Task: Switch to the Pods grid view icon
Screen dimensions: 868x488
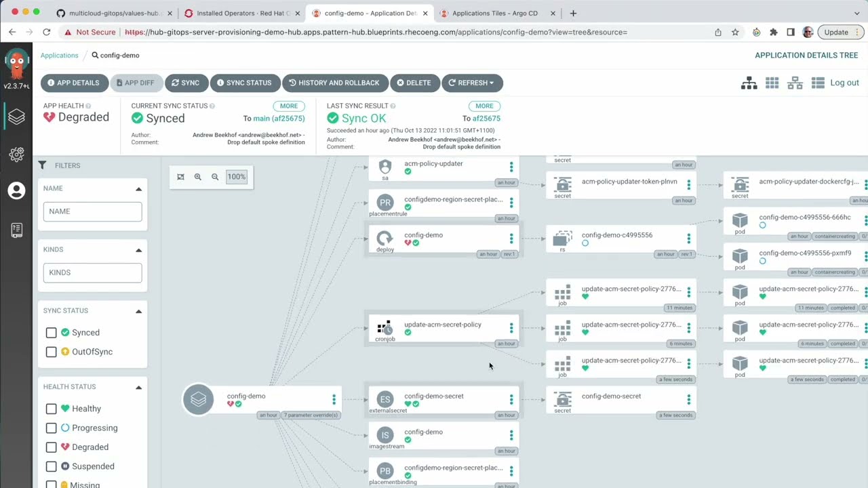Action: tap(772, 83)
